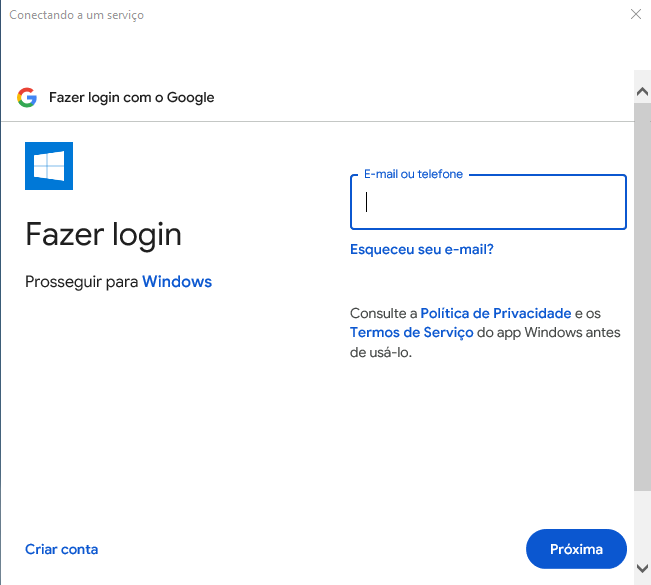Click the Prosseguir para text
This screenshot has height=585, width=651.
pos(81,282)
